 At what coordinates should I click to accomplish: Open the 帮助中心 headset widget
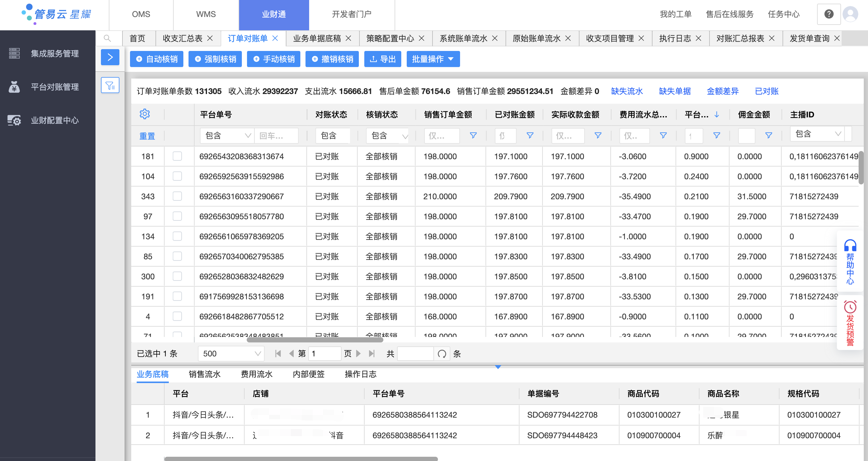click(x=850, y=262)
